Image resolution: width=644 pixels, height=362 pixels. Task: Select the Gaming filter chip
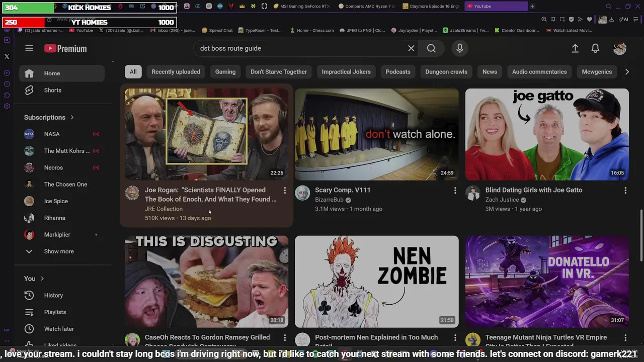click(x=225, y=72)
